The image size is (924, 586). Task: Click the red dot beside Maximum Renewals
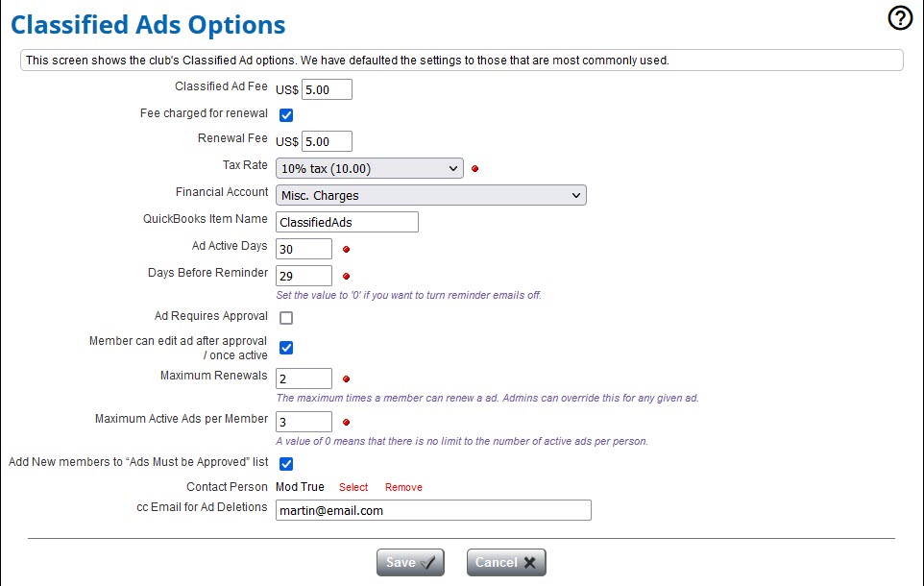click(346, 378)
